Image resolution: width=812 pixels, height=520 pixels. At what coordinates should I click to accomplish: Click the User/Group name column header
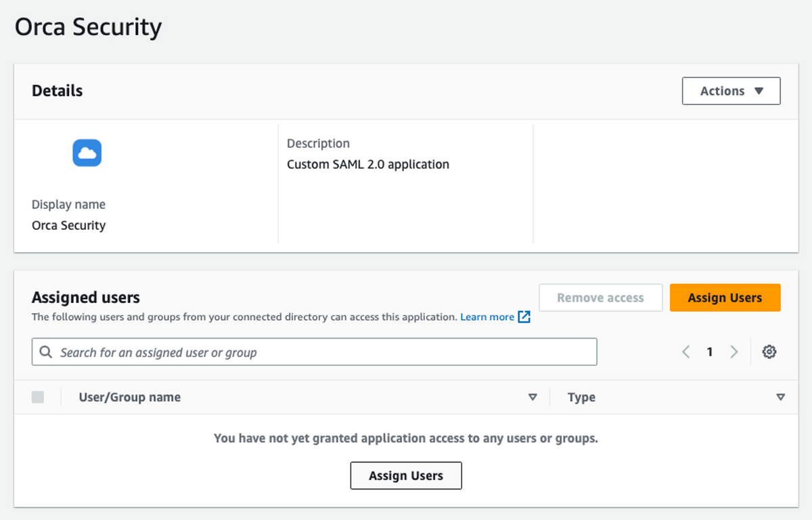(130, 397)
